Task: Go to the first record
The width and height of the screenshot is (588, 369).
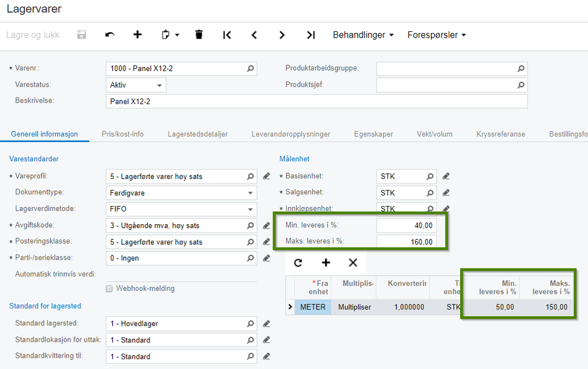Action: [x=227, y=35]
